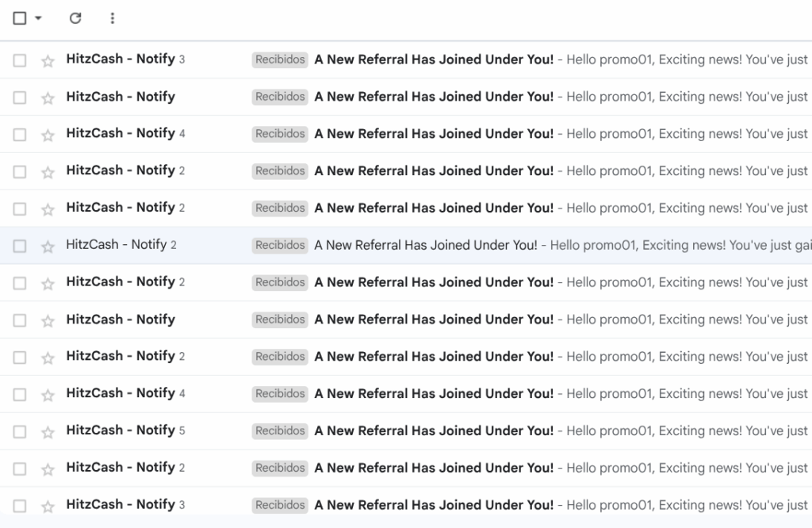Image resolution: width=812 pixels, height=528 pixels.
Task: Open the unbolded A New Referral subject line
Action: [426, 245]
